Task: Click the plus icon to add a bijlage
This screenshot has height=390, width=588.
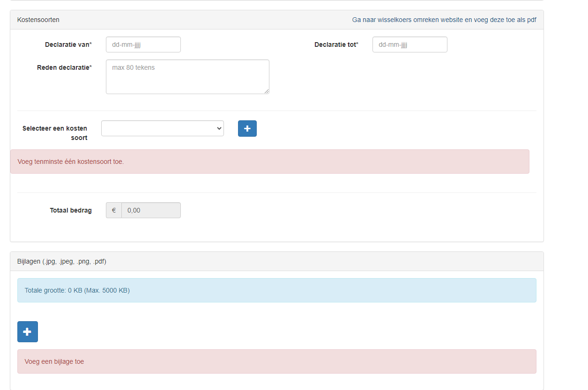Action: pyautogui.click(x=28, y=331)
